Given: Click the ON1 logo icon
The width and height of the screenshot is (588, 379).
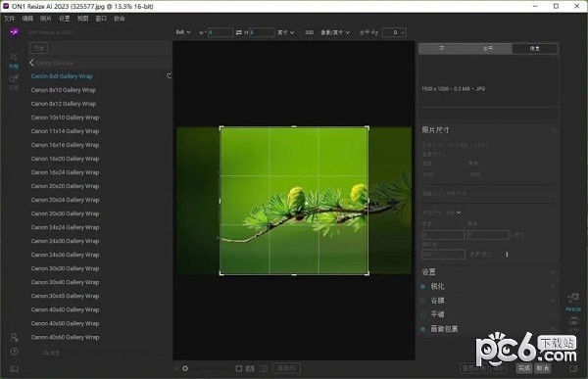Looking at the screenshot, I should point(15,32).
